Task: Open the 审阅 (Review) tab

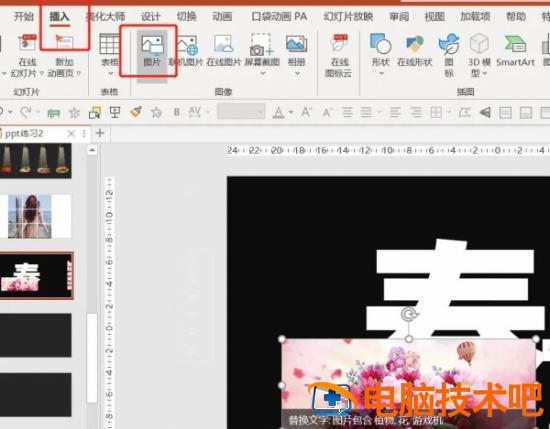Action: [x=399, y=16]
